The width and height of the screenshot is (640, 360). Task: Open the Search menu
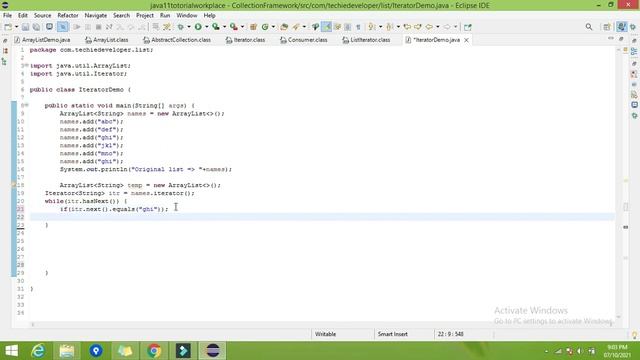(121, 16)
